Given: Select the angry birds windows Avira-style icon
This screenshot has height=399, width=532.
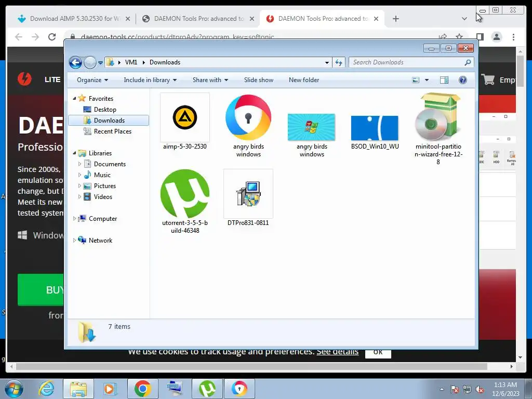Looking at the screenshot, I should (x=248, y=117).
